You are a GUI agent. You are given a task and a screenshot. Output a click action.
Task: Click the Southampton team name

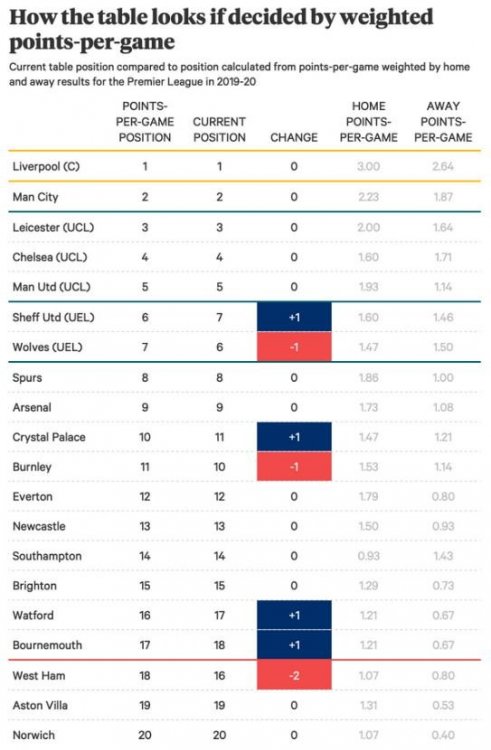[47, 556]
